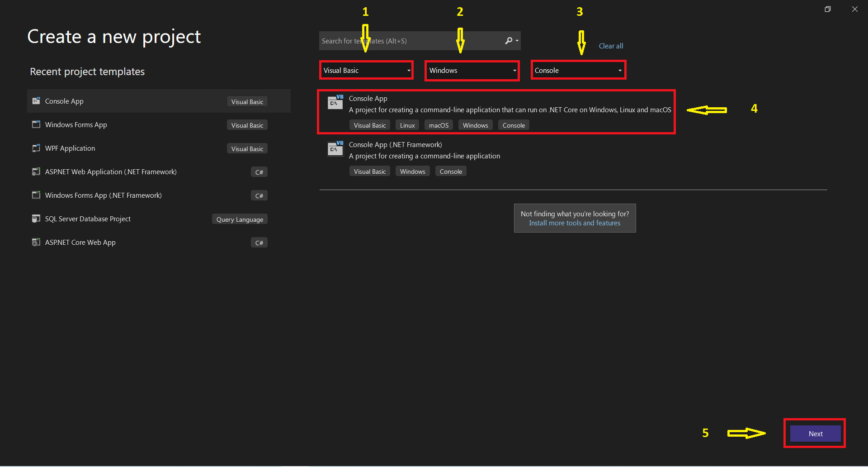The image size is (868, 467).
Task: Click the Next button
Action: click(815, 433)
